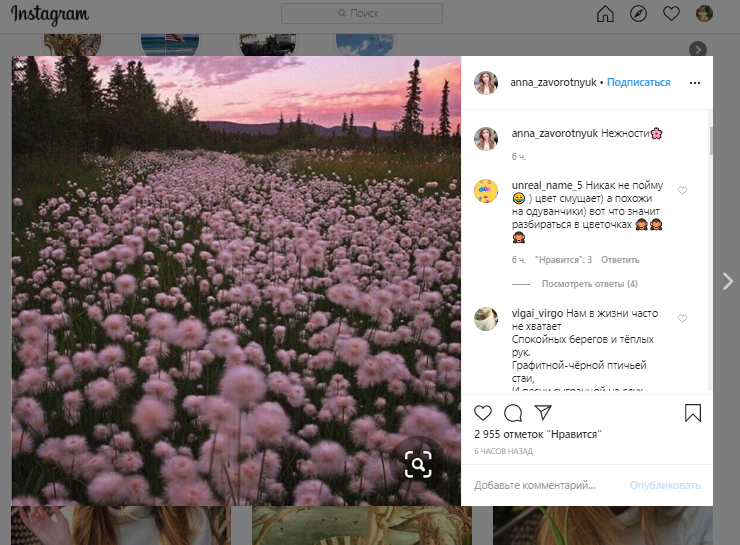Open the visual search lens icon on photo

pyautogui.click(x=417, y=463)
